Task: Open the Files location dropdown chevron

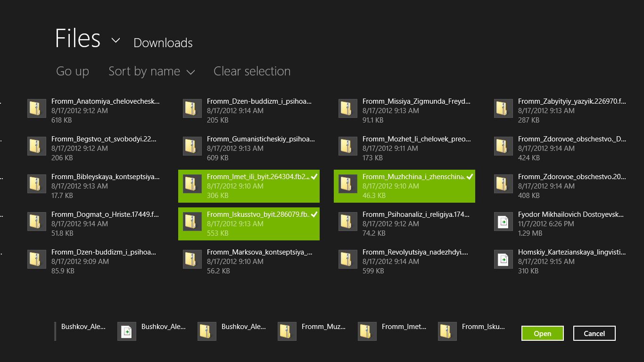Action: [x=116, y=41]
